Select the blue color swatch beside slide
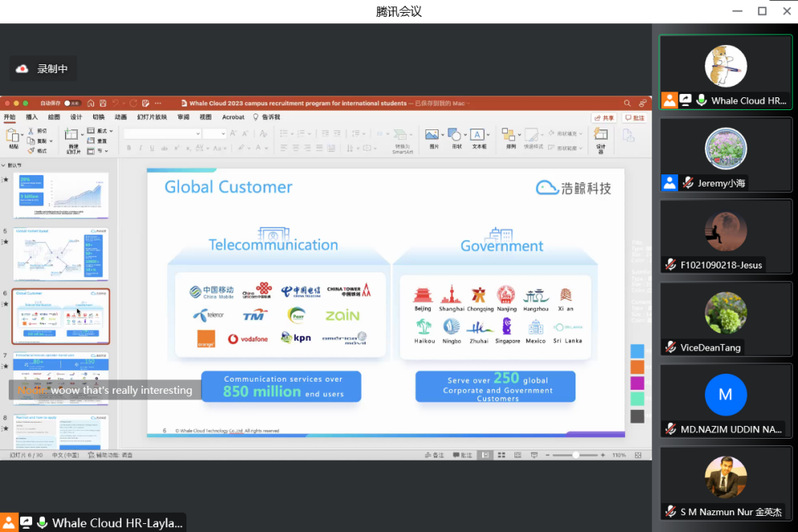798x532 pixels. (x=637, y=351)
